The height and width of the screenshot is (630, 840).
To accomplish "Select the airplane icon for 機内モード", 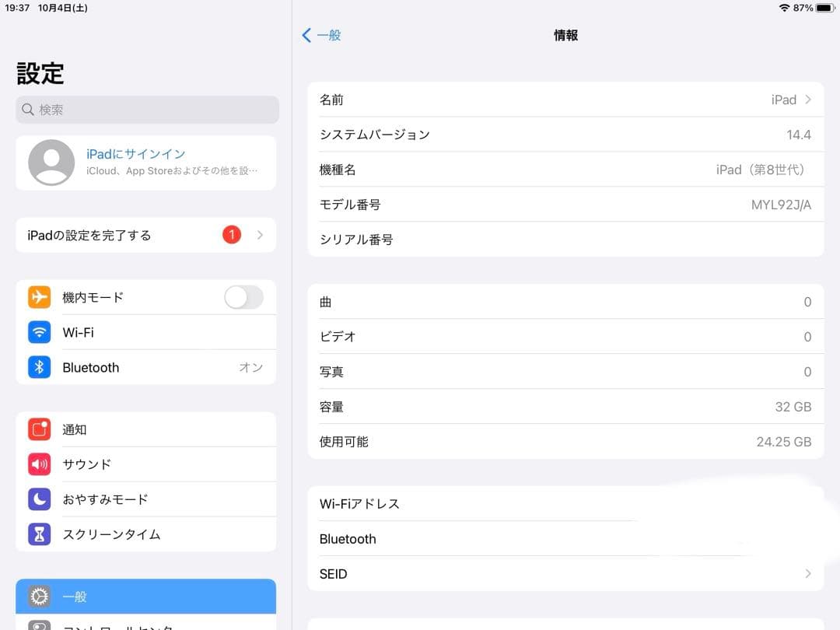I will pyautogui.click(x=40, y=297).
